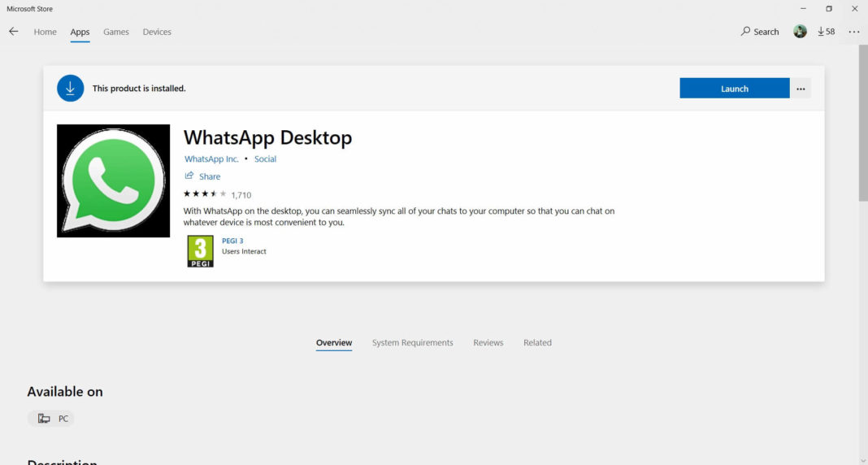Select the Apps tab

[x=80, y=32]
